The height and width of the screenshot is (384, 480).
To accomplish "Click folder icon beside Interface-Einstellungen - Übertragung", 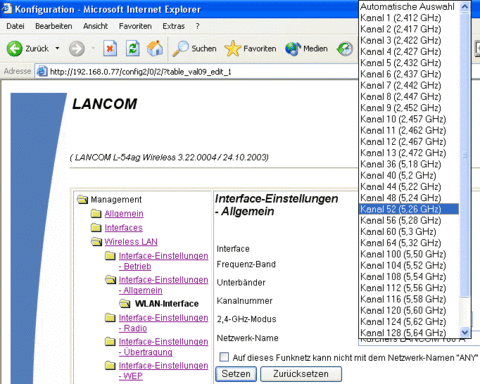I will 110,341.
